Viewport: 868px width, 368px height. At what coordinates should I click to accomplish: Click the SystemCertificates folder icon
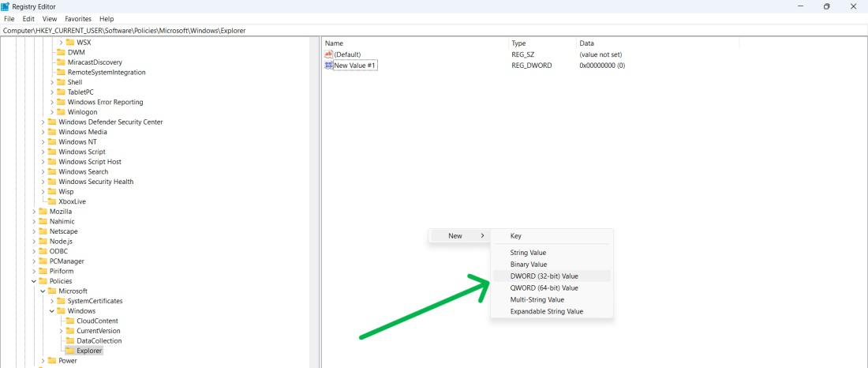coord(62,301)
